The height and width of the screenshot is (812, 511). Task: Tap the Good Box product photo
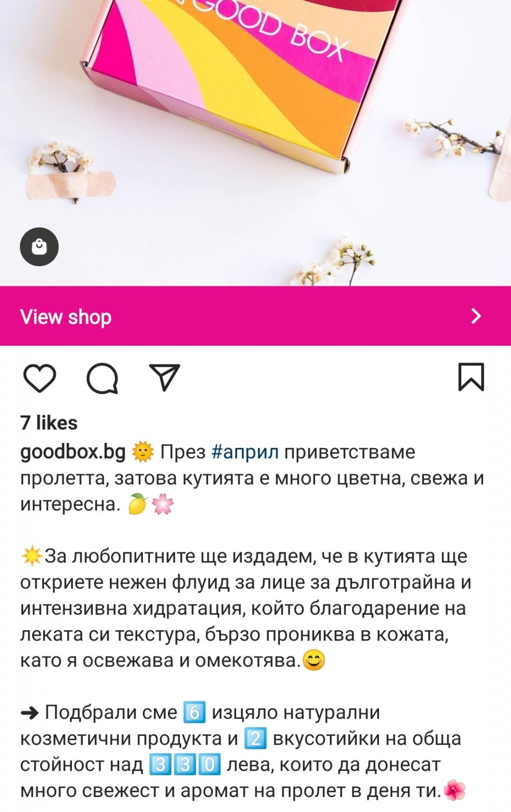[x=255, y=143]
